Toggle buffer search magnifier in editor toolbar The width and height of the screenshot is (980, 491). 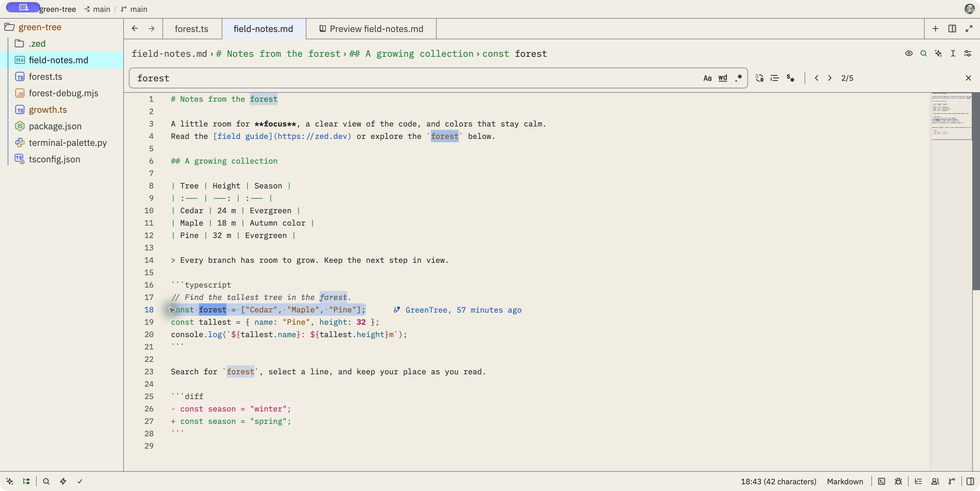pos(923,54)
